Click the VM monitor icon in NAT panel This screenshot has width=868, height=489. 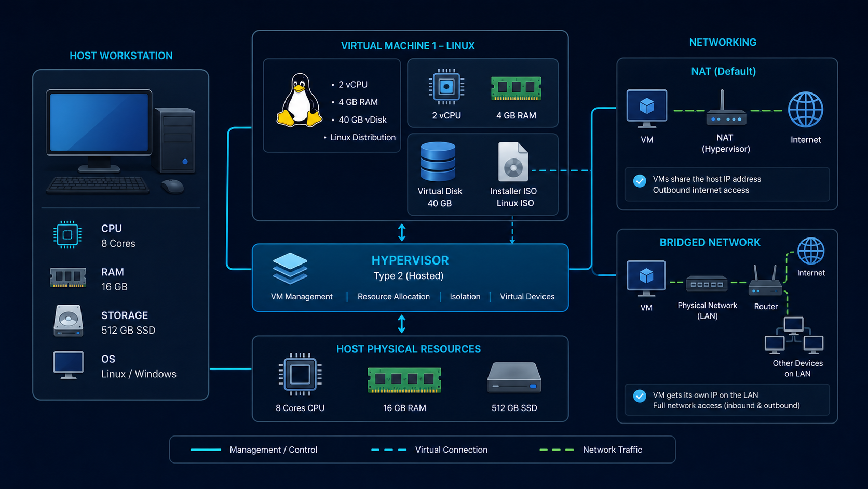click(647, 109)
